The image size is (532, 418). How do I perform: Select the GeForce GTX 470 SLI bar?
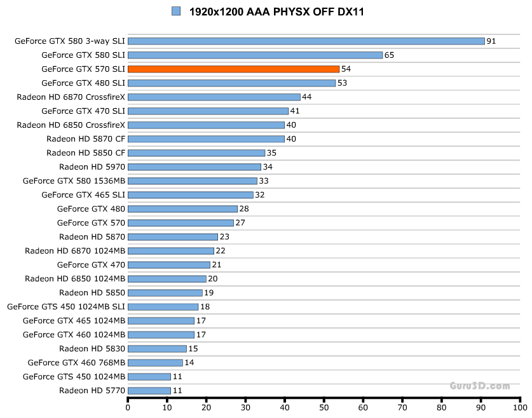coord(208,111)
